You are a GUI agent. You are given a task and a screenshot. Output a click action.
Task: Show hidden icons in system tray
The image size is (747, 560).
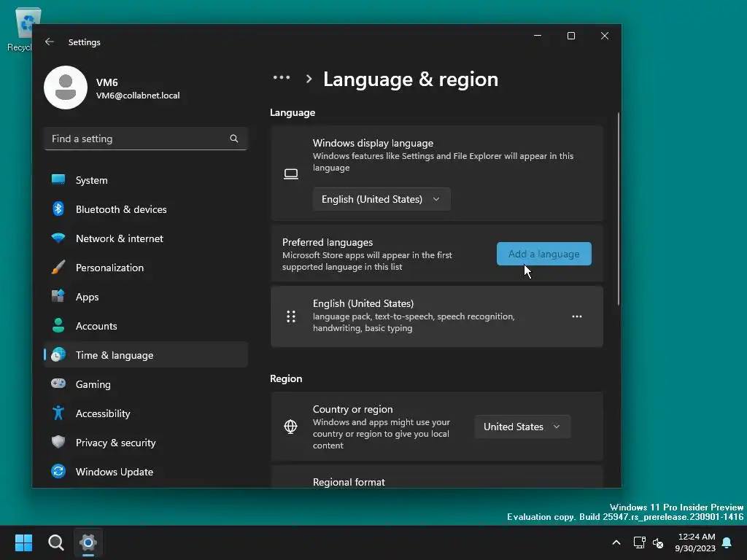[616, 542]
